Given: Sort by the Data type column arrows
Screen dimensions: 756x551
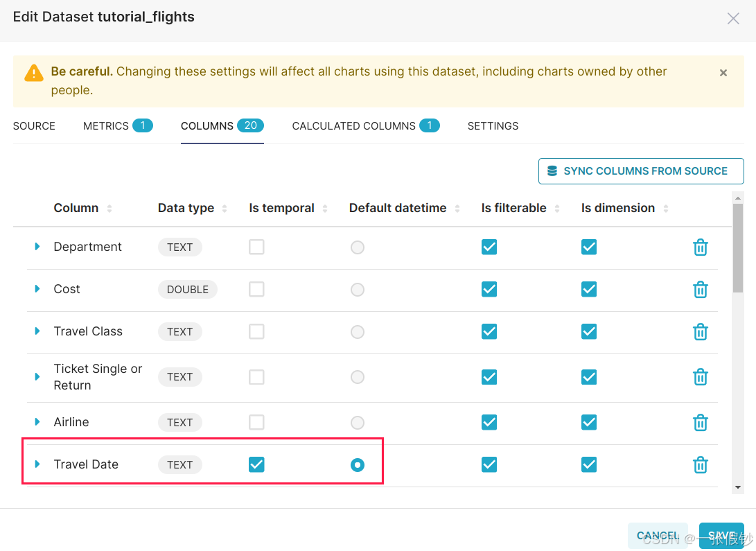Looking at the screenshot, I should point(225,209).
